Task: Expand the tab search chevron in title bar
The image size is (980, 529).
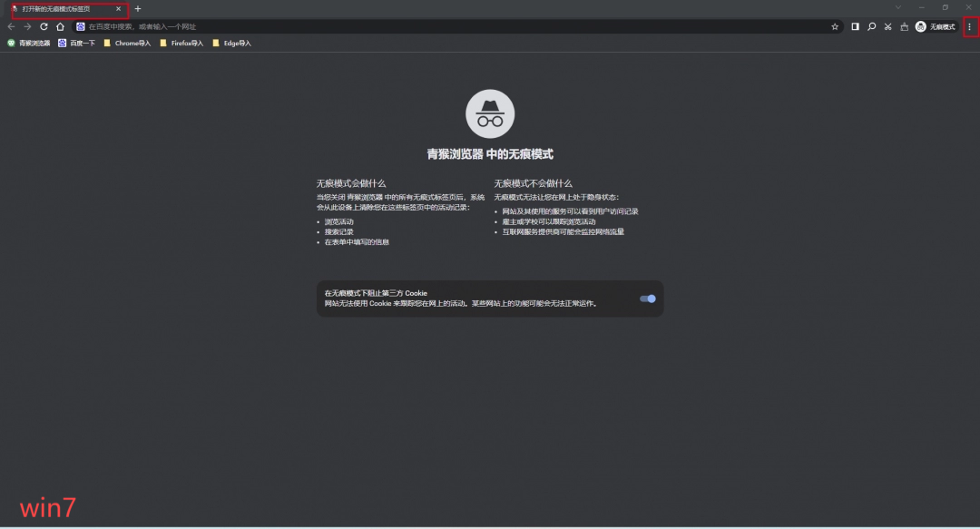Action: click(x=898, y=7)
